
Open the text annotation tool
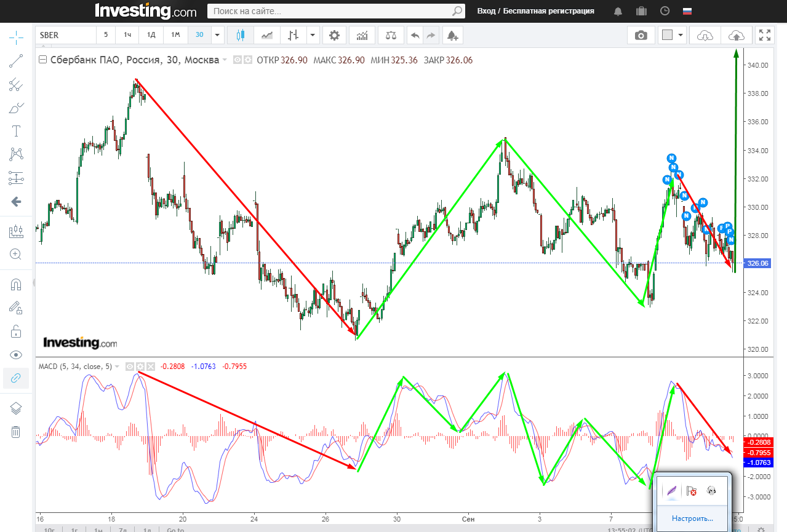(x=16, y=131)
